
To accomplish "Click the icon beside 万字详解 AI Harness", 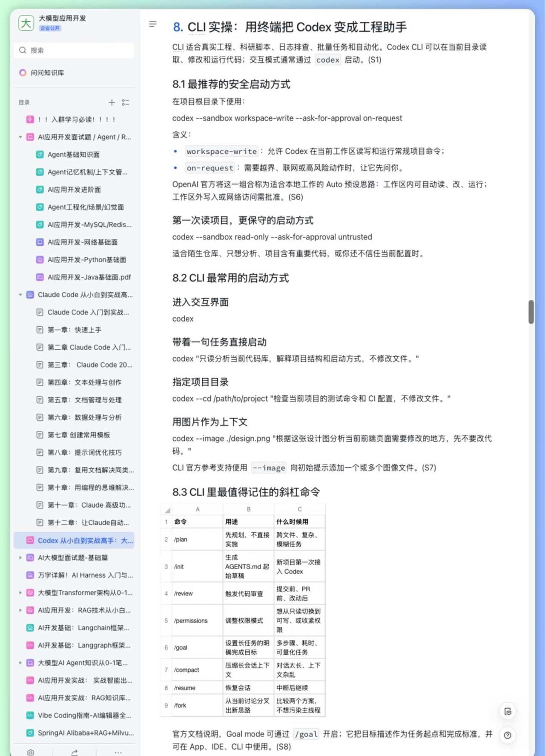I will click(30, 575).
